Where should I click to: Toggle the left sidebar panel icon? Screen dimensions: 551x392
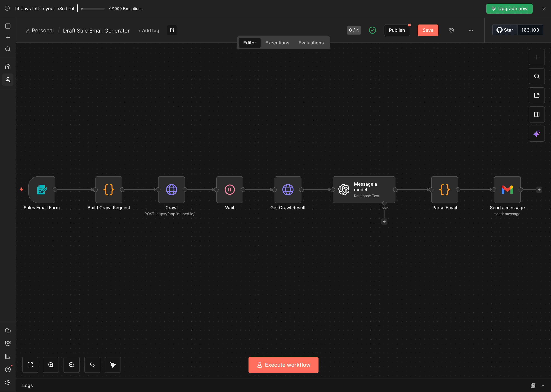click(x=8, y=26)
